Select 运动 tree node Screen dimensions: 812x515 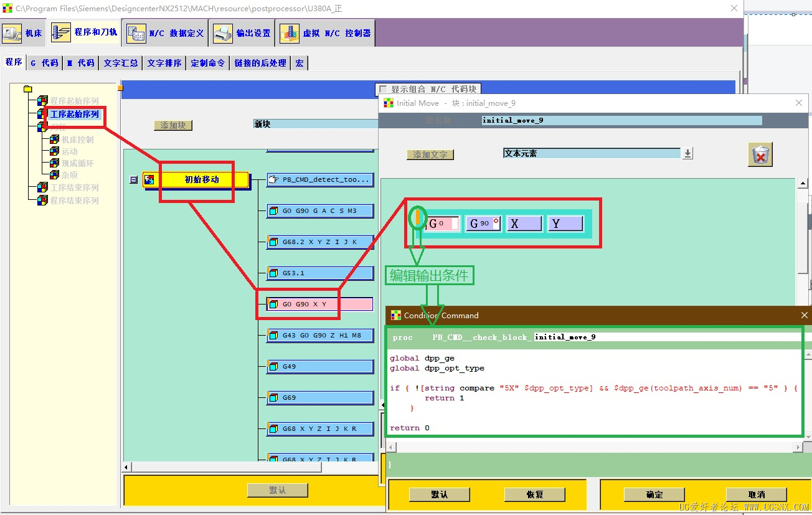click(70, 151)
